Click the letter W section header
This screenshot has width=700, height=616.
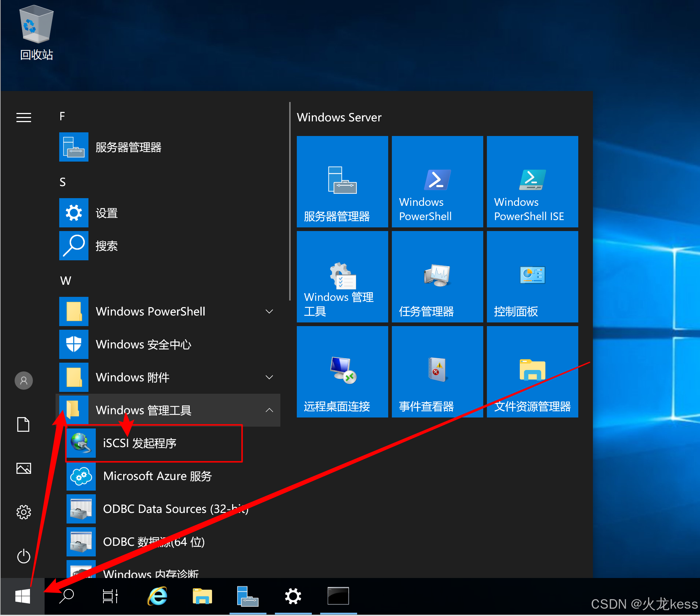click(65, 281)
